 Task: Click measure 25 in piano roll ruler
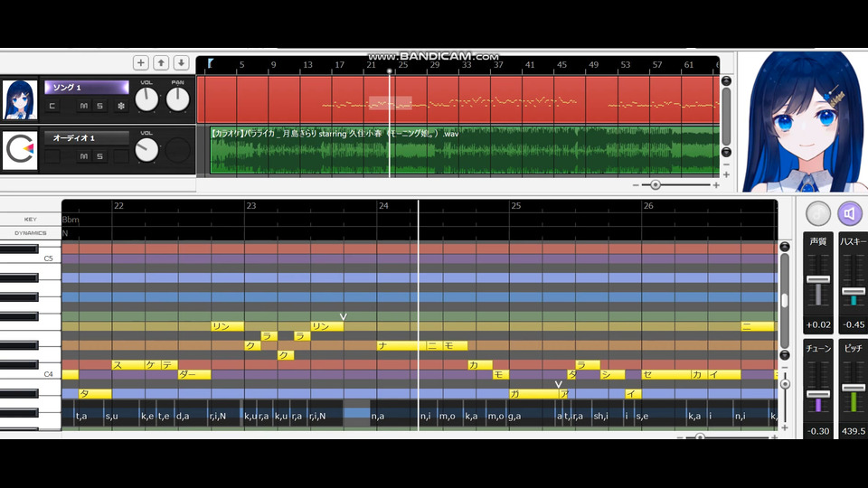click(516, 206)
